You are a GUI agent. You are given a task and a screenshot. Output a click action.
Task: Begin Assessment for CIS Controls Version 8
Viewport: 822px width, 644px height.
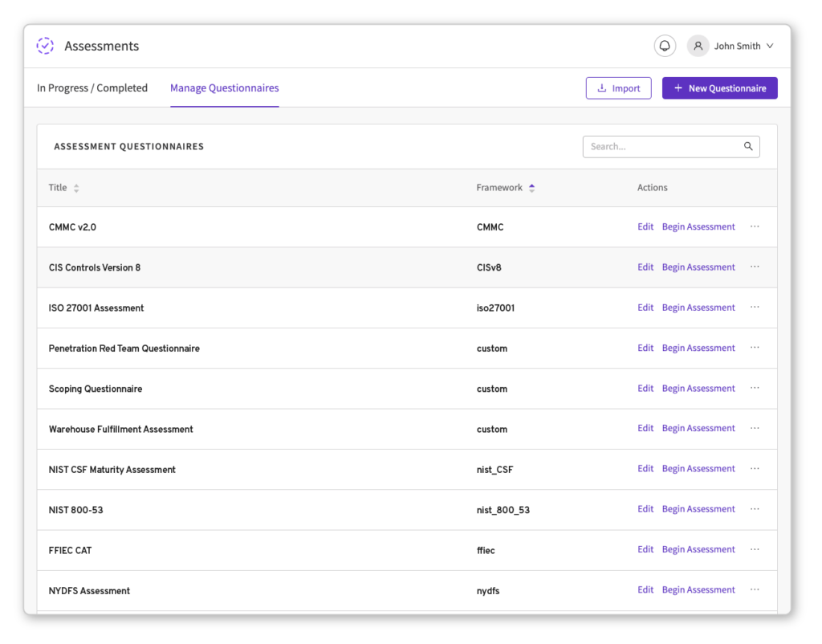pos(698,267)
